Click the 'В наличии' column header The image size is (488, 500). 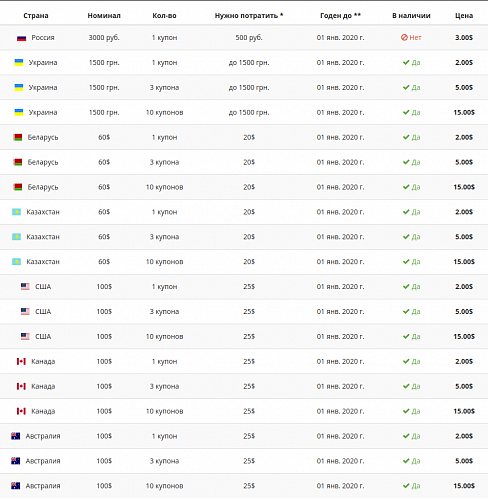tap(411, 16)
